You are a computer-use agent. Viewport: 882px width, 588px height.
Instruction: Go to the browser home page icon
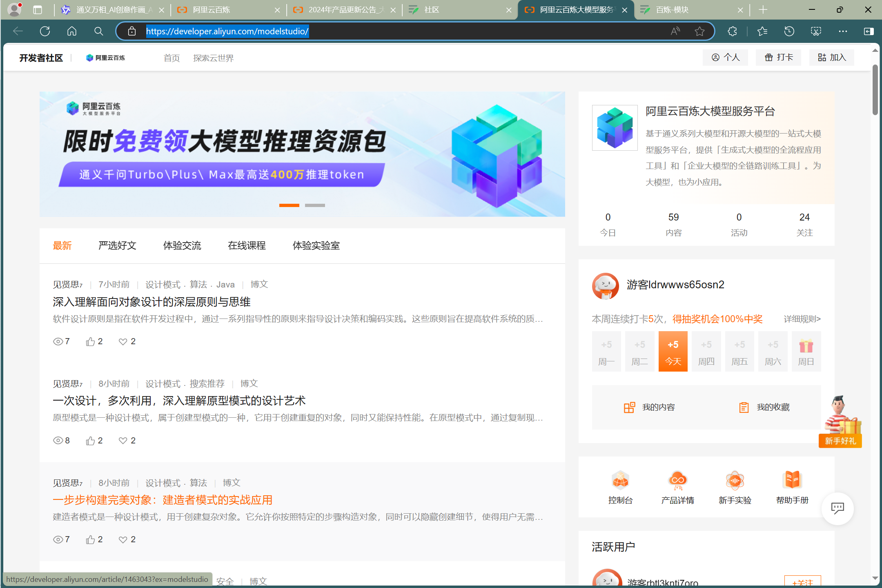pos(72,31)
